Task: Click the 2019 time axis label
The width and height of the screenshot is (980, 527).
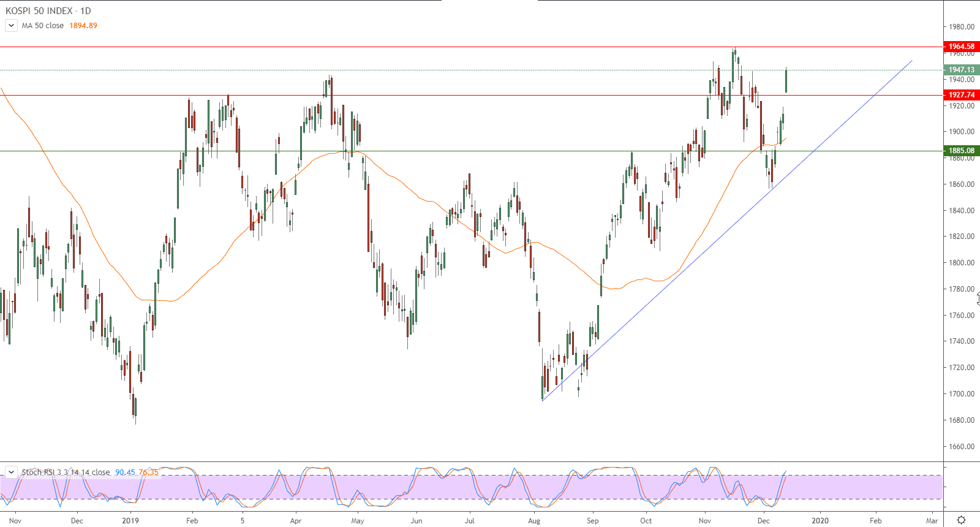Action: 130,521
